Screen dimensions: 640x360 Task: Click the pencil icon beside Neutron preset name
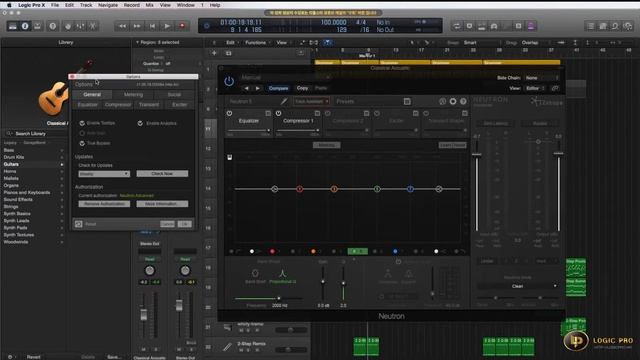click(284, 101)
